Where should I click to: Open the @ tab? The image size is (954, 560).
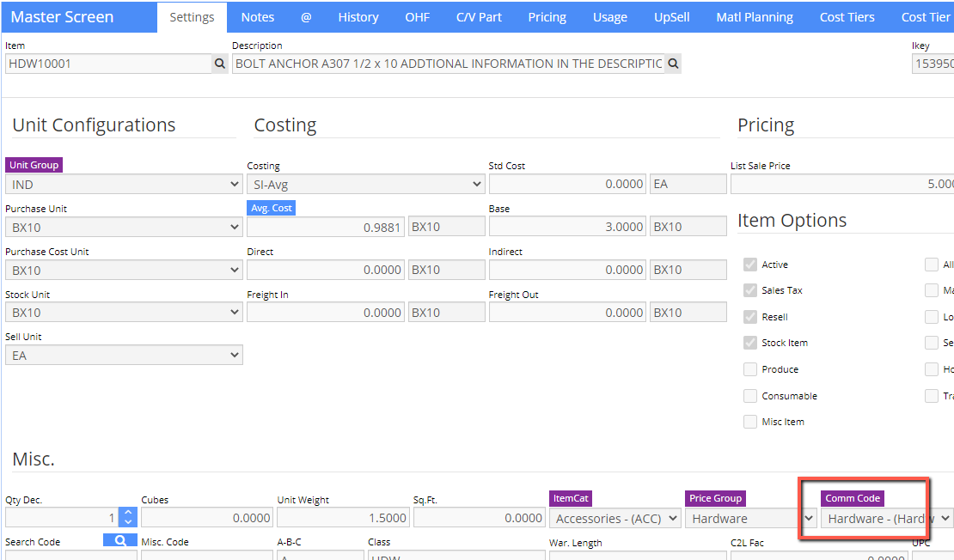(x=306, y=17)
